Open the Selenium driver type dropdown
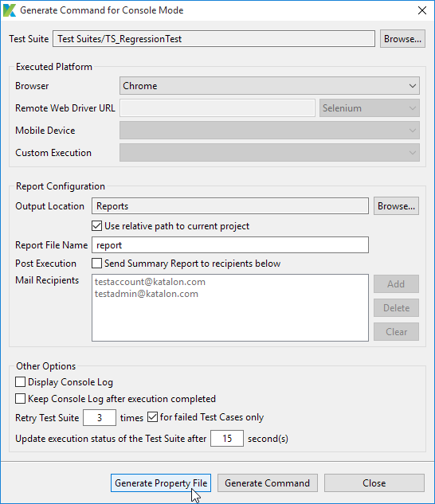The width and height of the screenshot is (435, 504). [x=370, y=108]
